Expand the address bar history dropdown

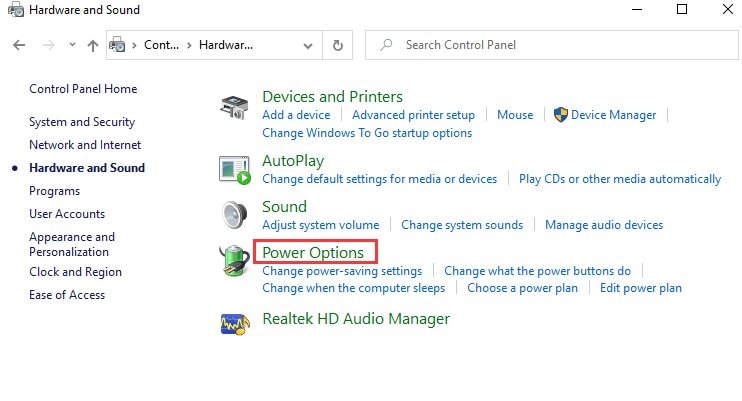click(x=308, y=45)
